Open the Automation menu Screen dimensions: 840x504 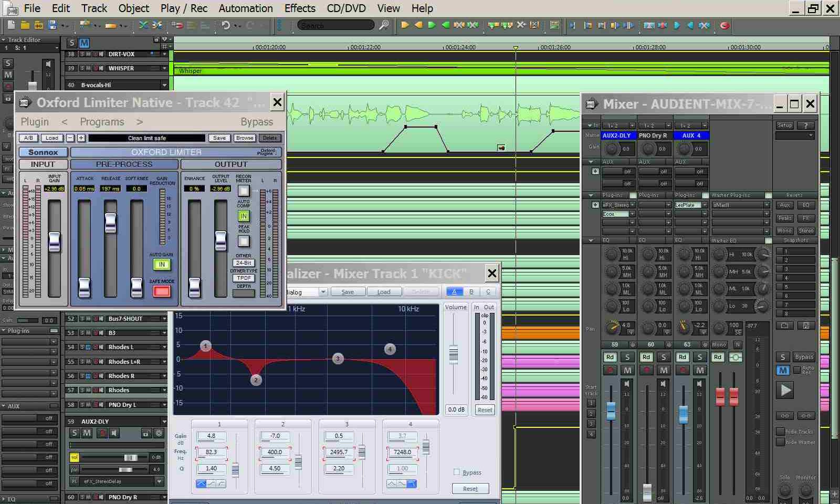[246, 8]
